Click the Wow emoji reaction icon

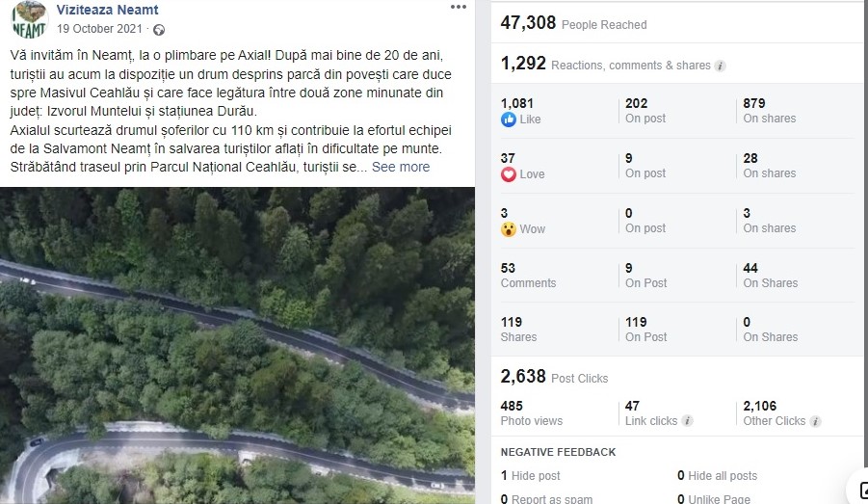[508, 228]
